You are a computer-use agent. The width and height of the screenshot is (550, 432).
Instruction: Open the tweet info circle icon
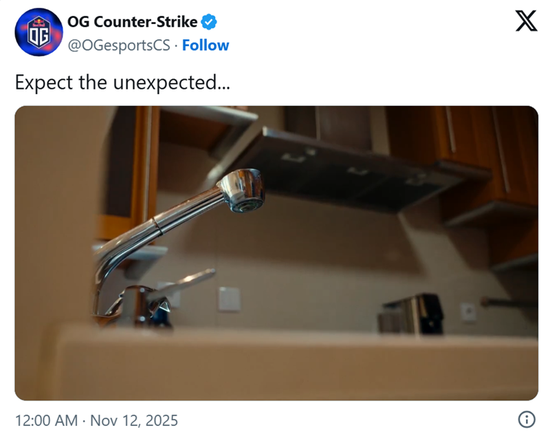(x=526, y=419)
